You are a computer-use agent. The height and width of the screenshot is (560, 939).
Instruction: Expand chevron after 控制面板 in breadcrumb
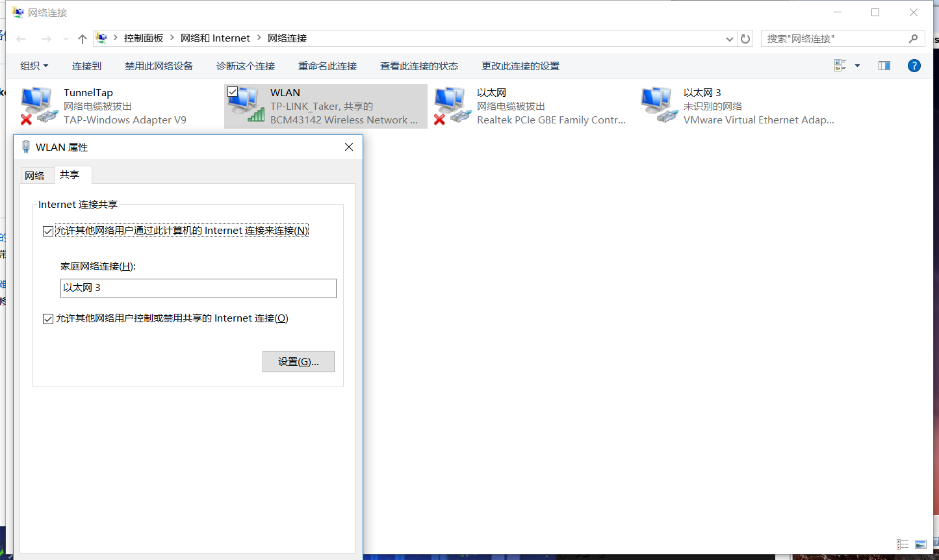pos(172,38)
